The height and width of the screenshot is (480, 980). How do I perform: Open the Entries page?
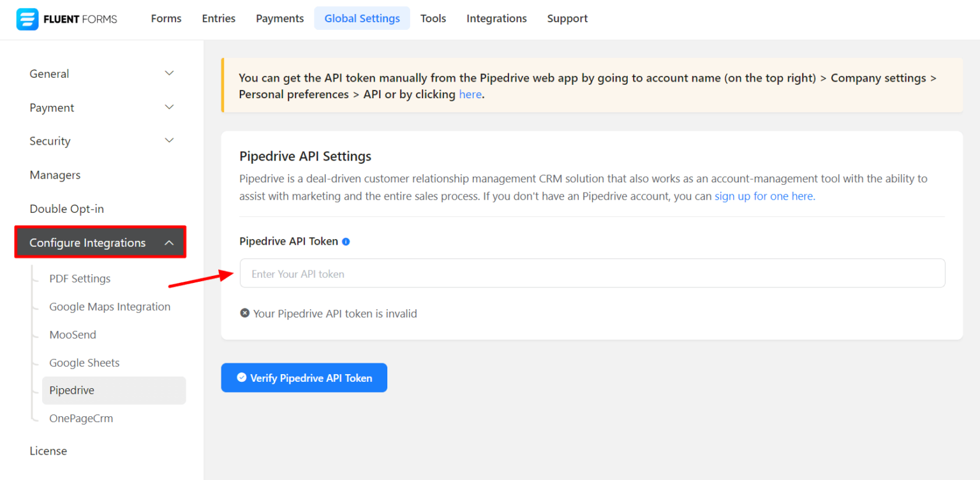[x=218, y=18]
